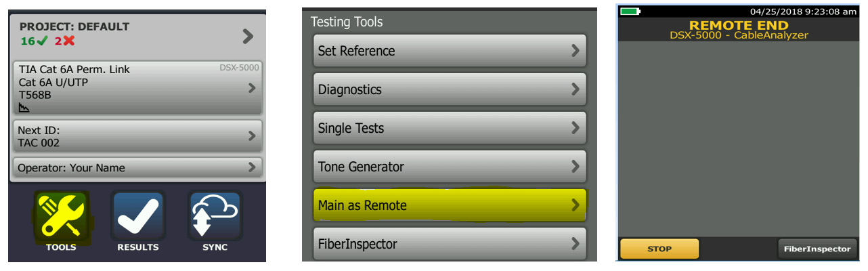Click the red fail X count
Screen dimensions: 868x271
point(64,41)
